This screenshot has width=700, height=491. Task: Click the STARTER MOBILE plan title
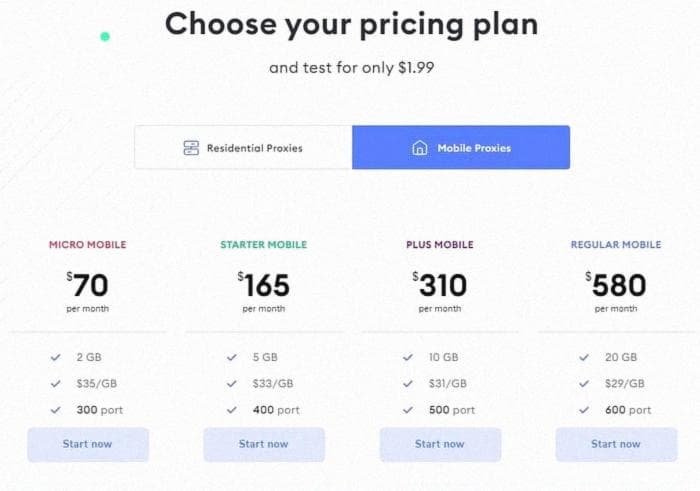pyautogui.click(x=264, y=245)
